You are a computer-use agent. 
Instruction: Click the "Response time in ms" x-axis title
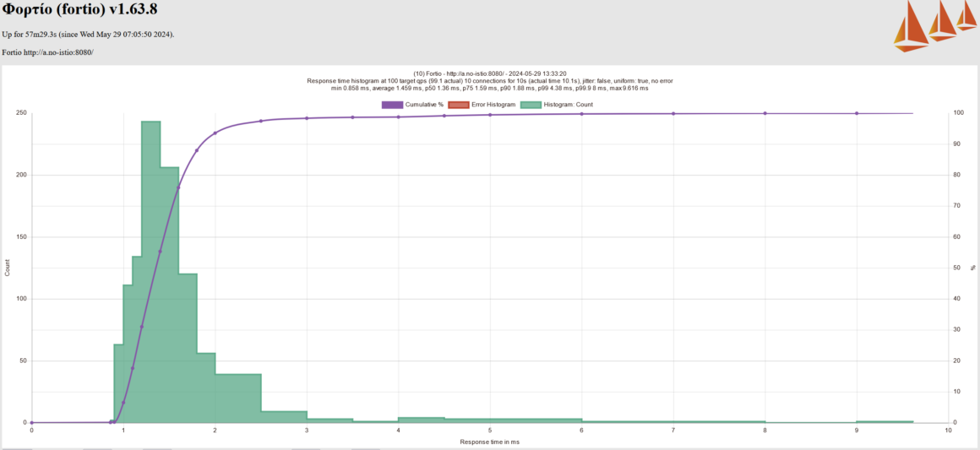click(490, 442)
